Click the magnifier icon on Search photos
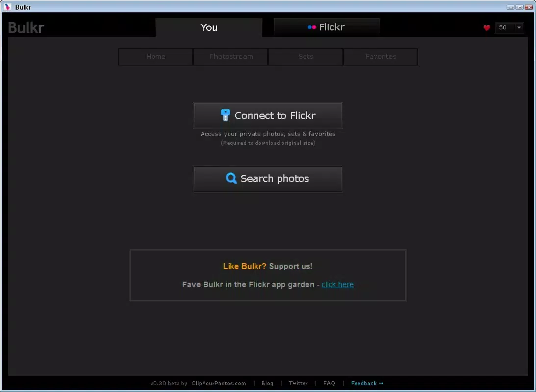This screenshot has height=392, width=536. tap(231, 178)
